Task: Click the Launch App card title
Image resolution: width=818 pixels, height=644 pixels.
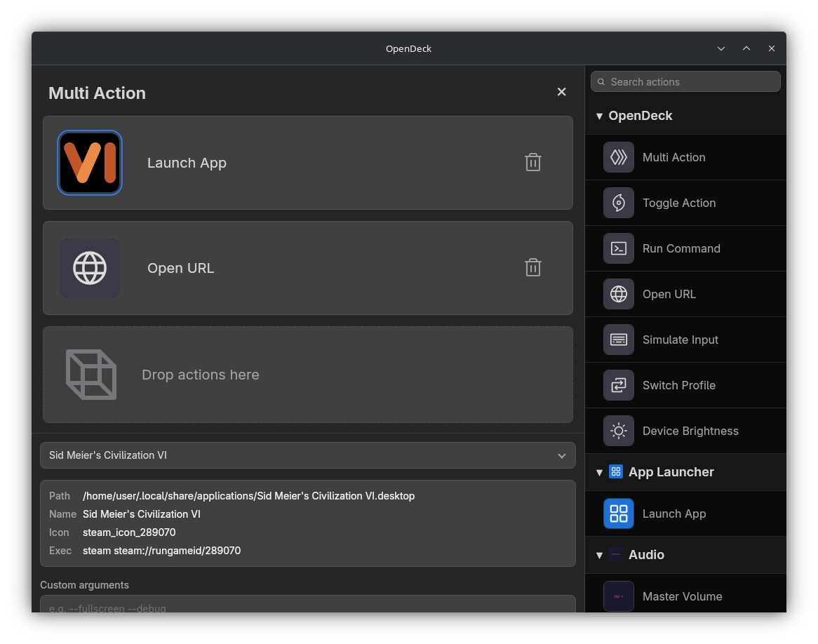Action: coord(187,163)
